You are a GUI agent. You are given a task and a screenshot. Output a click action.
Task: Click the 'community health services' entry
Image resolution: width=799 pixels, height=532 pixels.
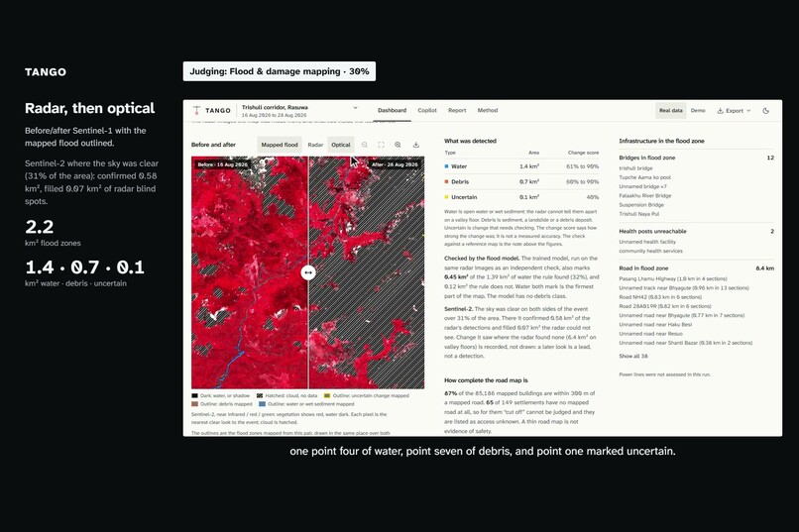pos(650,251)
